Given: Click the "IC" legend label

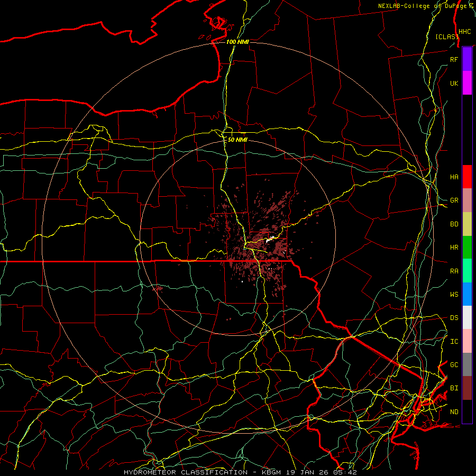Looking at the screenshot, I should tap(454, 342).
